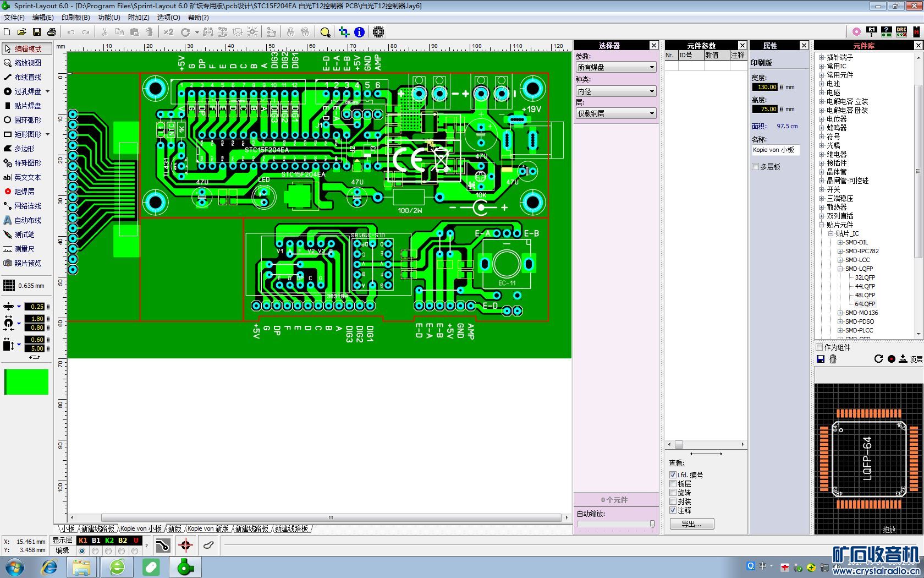Image resolution: width=924 pixels, height=578 pixels.
Task: Click the ground plane track icon in status bar
Action: coord(163,546)
